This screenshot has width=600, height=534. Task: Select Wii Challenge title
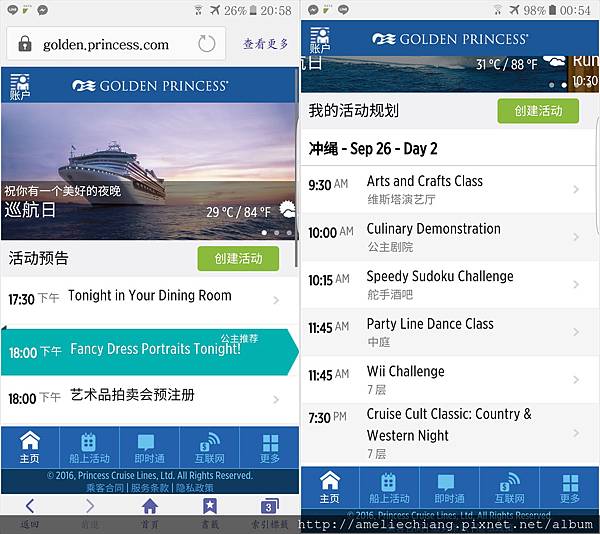406,371
